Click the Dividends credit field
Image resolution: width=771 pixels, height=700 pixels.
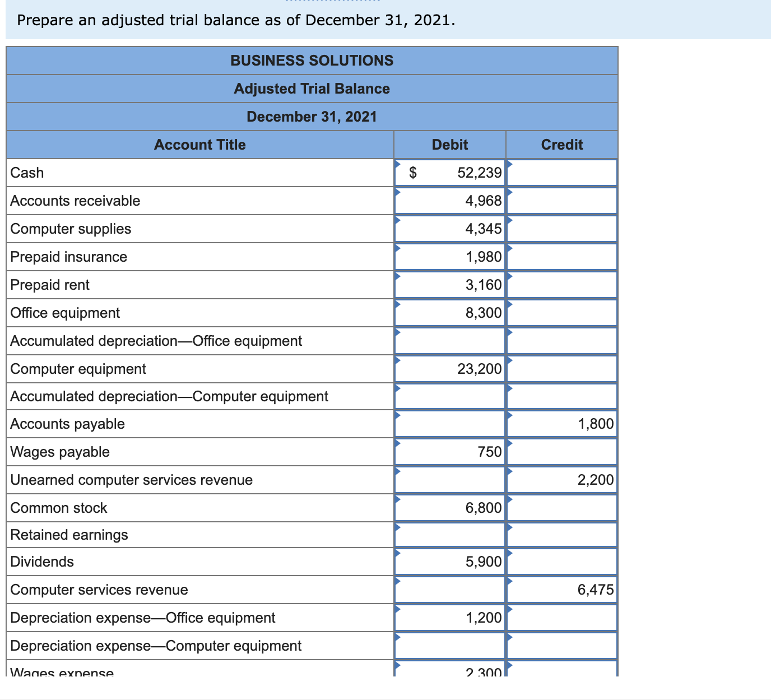click(562, 562)
